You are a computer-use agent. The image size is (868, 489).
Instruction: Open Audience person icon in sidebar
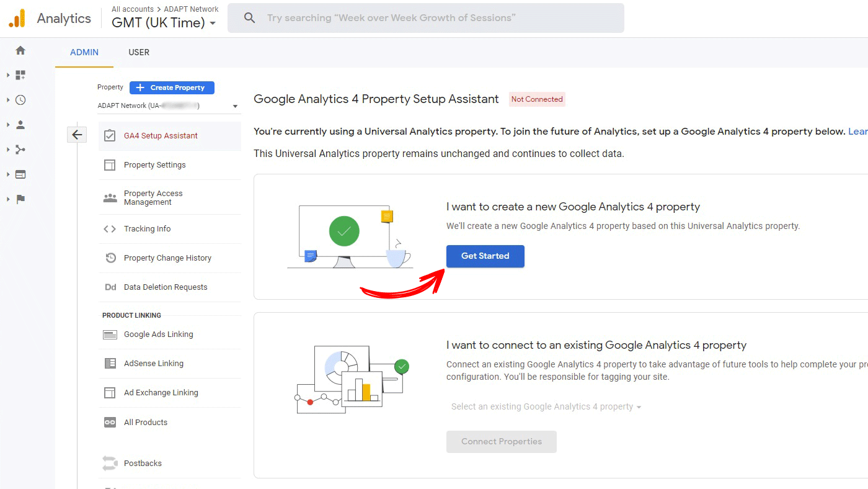tap(20, 125)
